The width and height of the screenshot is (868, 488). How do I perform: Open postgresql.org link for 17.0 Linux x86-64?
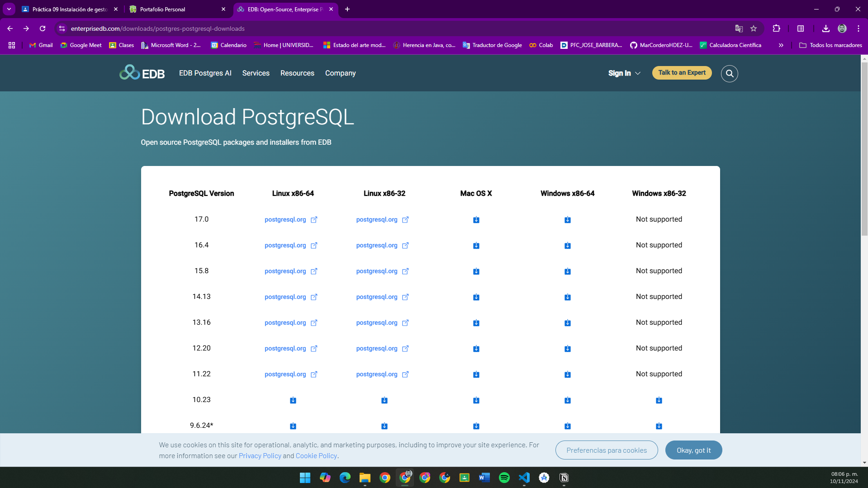(x=291, y=220)
